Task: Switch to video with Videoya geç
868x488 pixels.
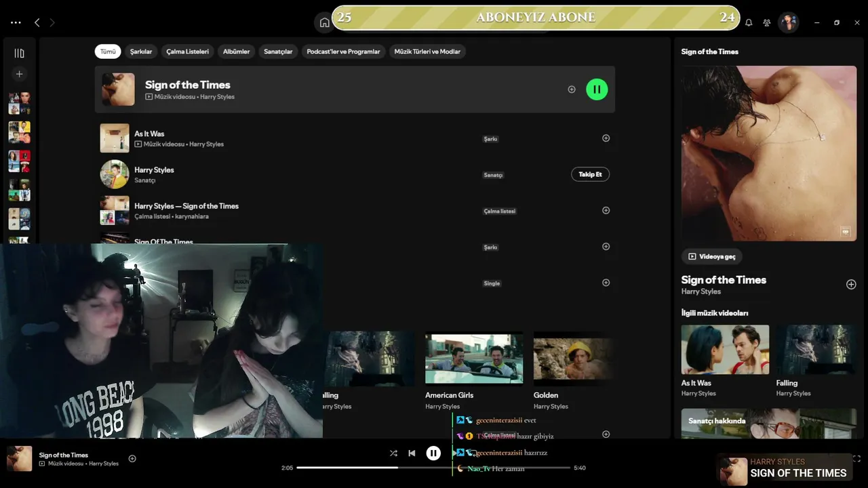Action: coord(712,257)
